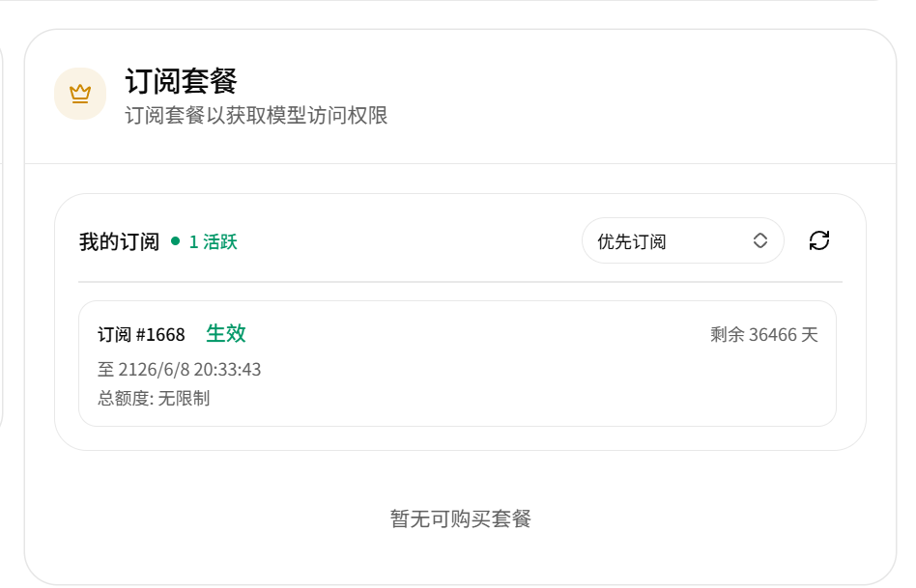The image size is (916, 588).
Task: Click the 总额度: 无限制 text
Action: click(x=154, y=399)
